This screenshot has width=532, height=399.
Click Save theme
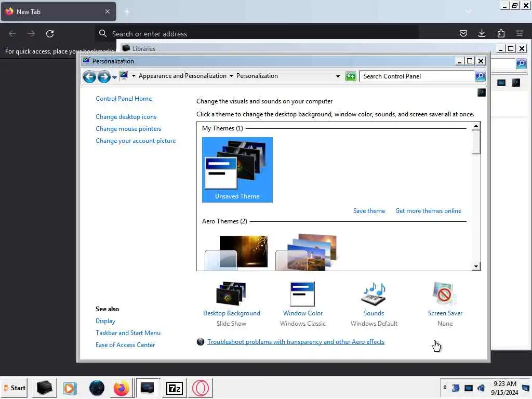tap(369, 211)
